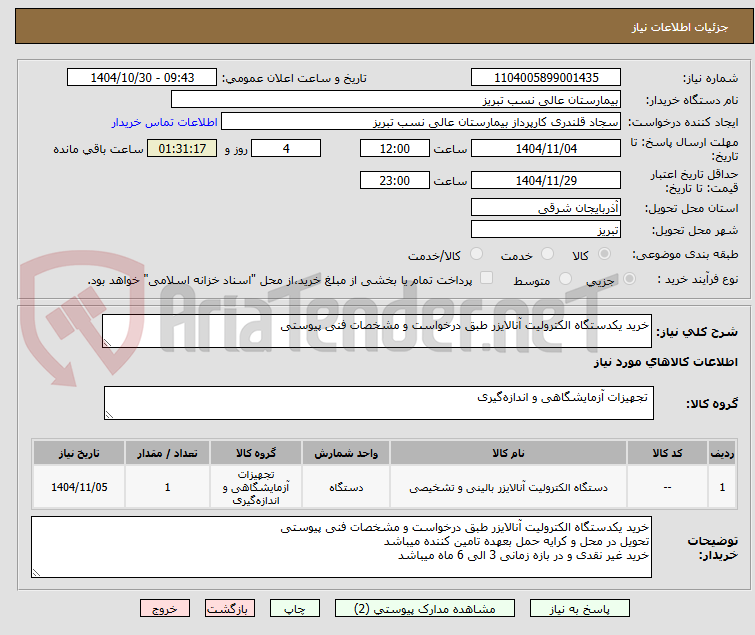755x635 pixels.
Task: Click the شرح کلی نیاز description textarea
Action: coord(377,331)
